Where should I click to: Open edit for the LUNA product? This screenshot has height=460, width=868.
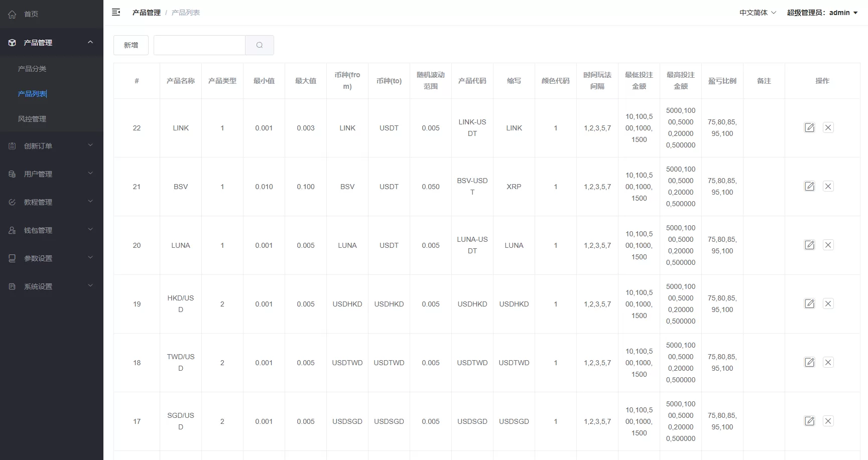click(809, 245)
